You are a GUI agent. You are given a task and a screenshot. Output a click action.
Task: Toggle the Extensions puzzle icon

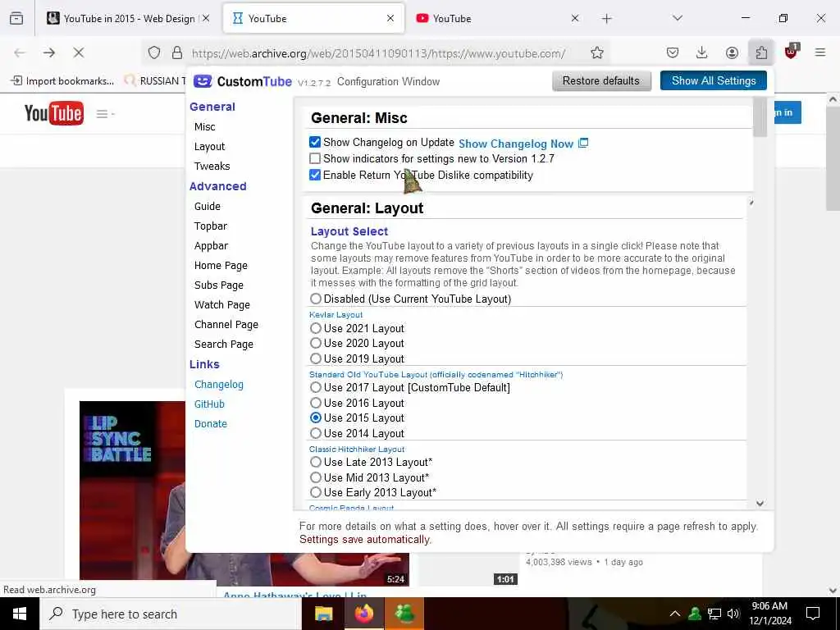coord(761,52)
